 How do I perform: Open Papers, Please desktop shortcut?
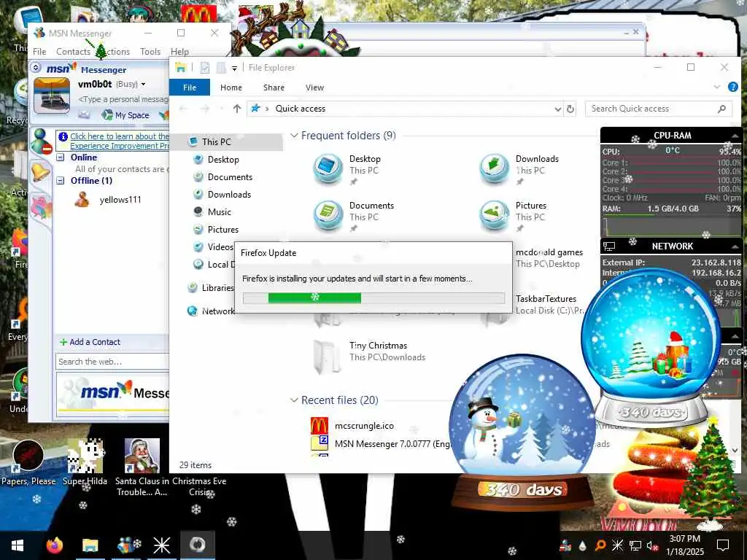[28, 462]
